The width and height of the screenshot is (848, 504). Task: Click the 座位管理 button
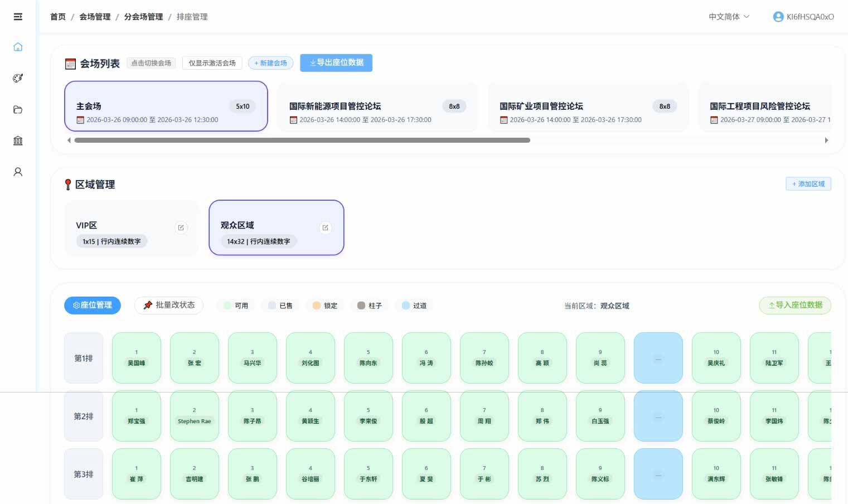click(93, 306)
